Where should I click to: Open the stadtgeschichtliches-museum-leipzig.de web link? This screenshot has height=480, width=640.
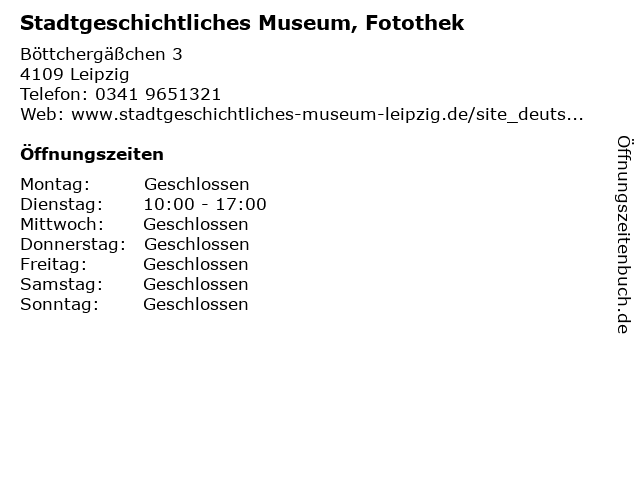click(327, 115)
